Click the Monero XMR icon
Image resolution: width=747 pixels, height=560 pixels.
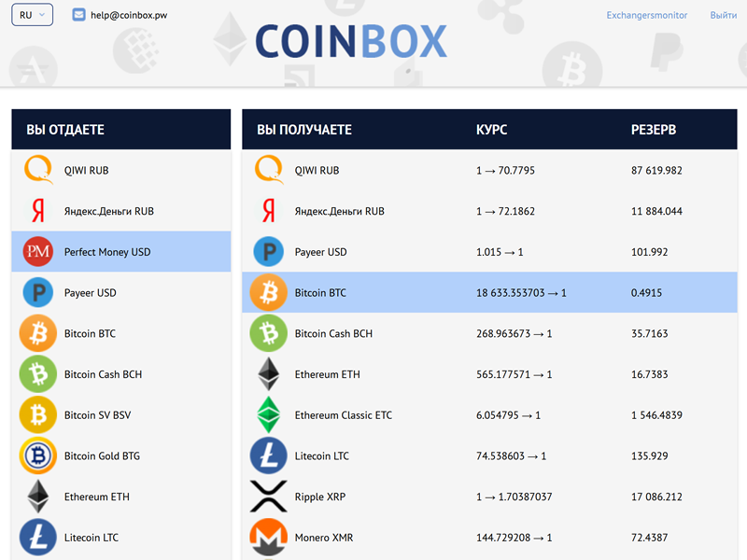click(269, 538)
